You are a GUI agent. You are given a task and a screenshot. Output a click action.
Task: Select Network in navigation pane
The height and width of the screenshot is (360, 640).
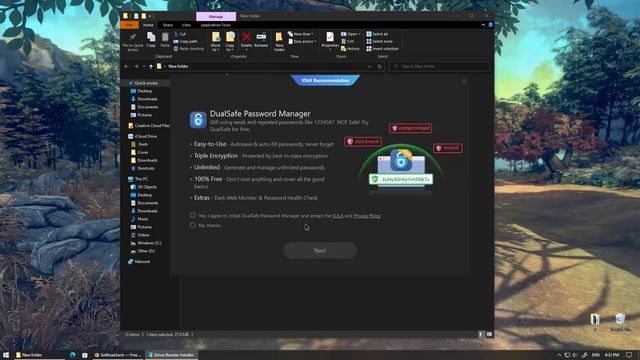(x=139, y=262)
